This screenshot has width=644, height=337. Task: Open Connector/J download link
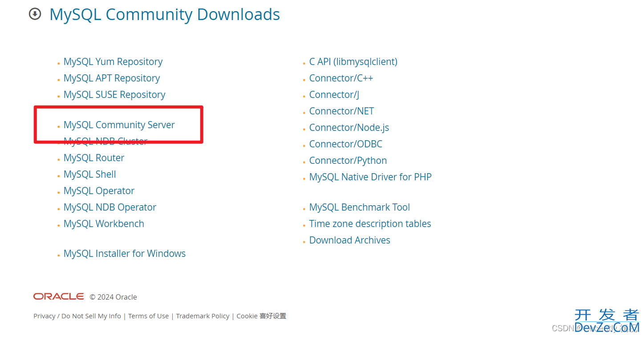click(334, 94)
